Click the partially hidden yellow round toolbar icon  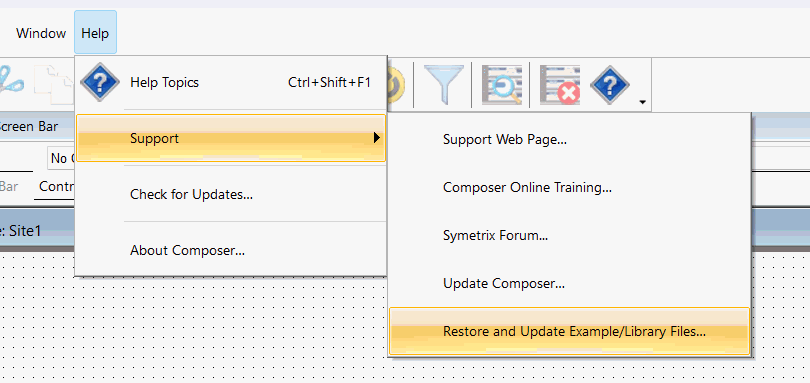[397, 84]
